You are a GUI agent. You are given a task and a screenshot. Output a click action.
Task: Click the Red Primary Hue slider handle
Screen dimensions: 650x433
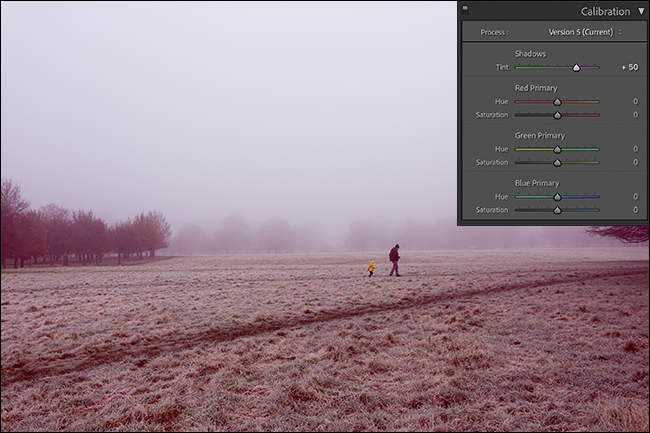(x=557, y=102)
